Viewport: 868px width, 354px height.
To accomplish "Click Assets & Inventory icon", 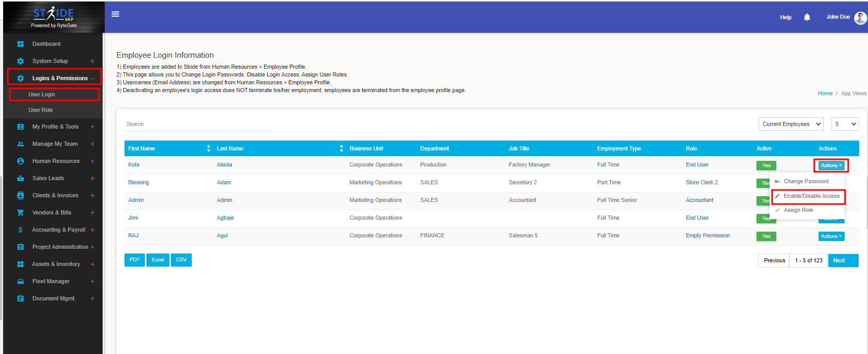I will point(20,264).
